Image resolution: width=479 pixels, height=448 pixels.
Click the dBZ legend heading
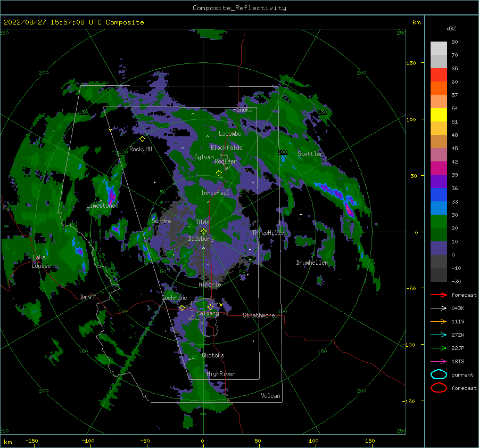tap(451, 29)
